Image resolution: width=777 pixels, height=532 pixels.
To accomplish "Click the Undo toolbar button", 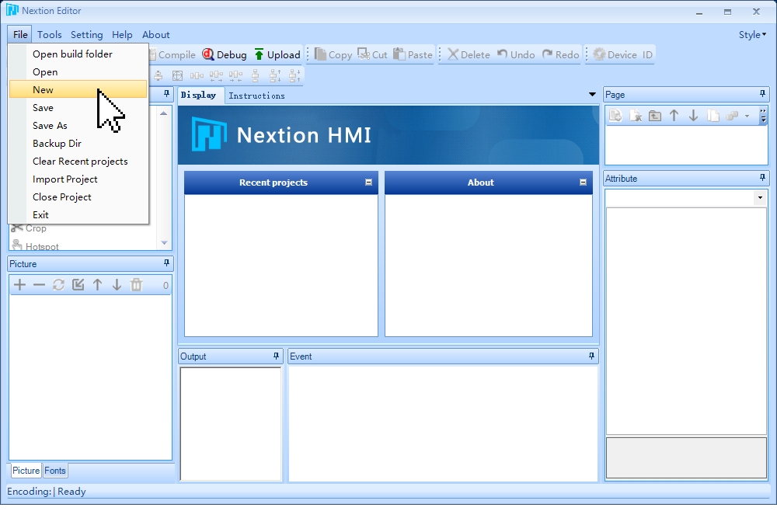I will (516, 54).
